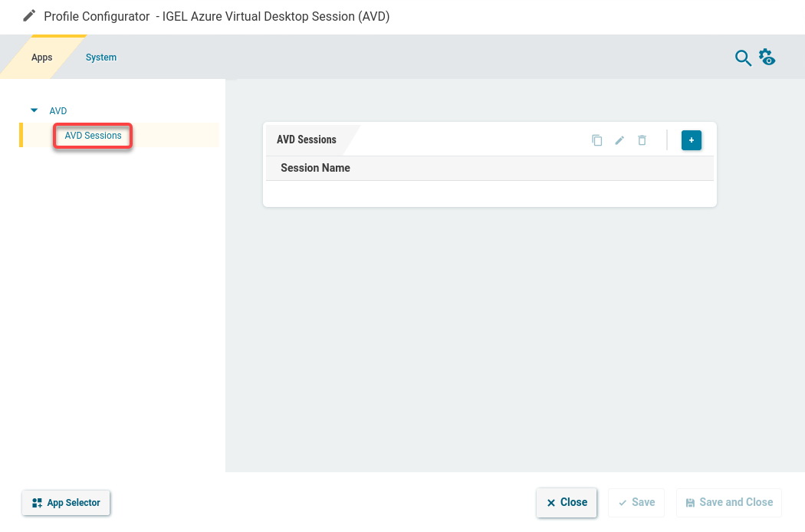Click the disk icon on Save and Close
805x532 pixels.
click(689, 502)
